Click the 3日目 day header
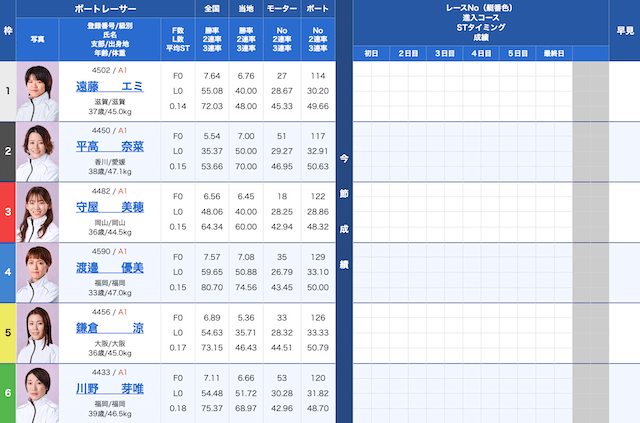 coord(444,53)
